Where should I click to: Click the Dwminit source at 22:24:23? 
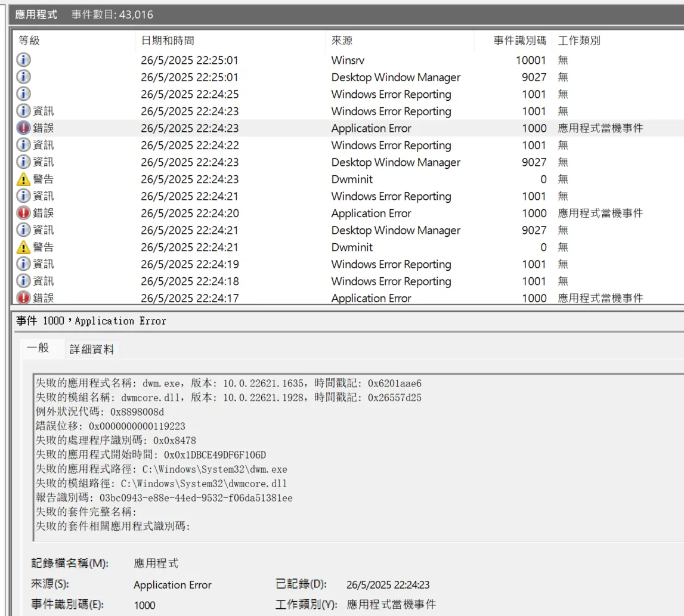point(352,179)
